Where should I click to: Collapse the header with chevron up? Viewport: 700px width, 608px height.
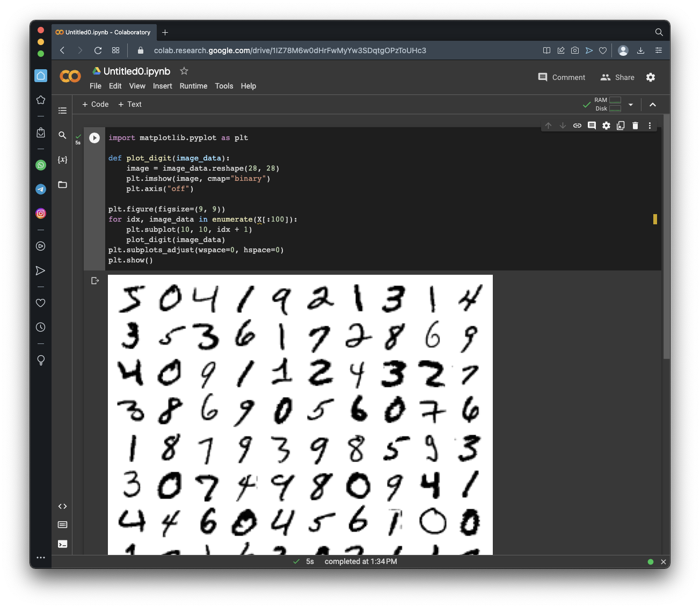pyautogui.click(x=653, y=105)
